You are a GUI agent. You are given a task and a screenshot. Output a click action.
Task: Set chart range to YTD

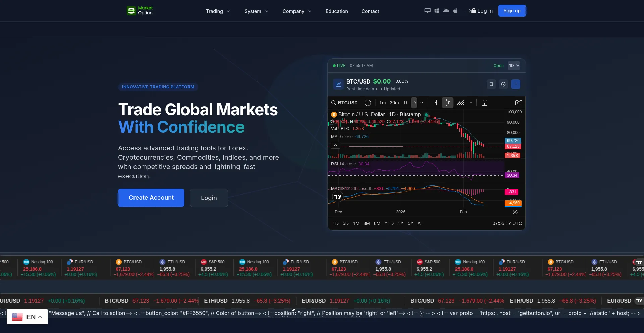389,223
